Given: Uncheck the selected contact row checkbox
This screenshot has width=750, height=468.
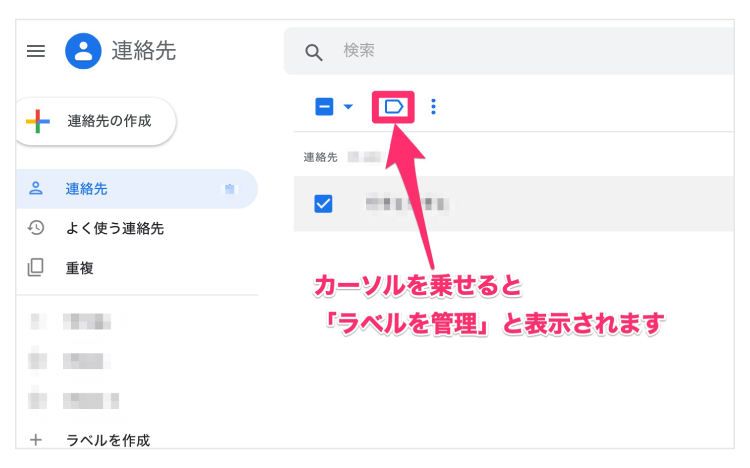Looking at the screenshot, I should click(x=323, y=204).
